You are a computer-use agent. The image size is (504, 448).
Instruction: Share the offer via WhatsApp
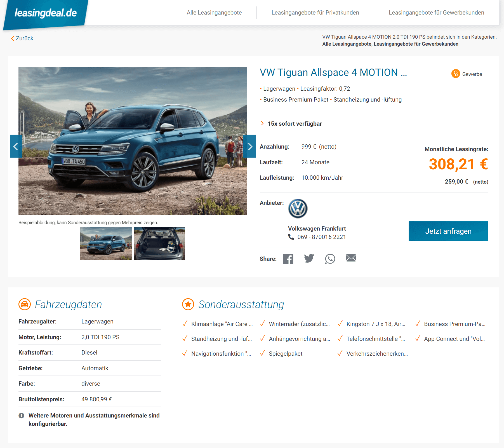pos(330,259)
